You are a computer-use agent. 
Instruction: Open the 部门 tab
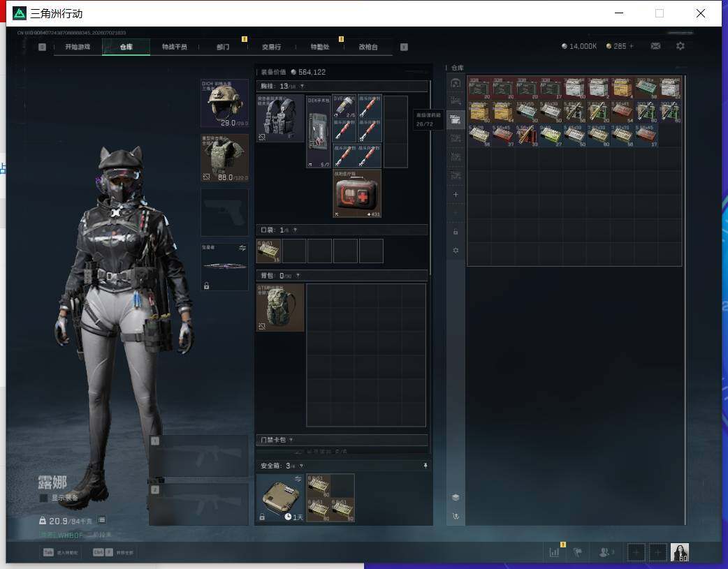pos(223,47)
